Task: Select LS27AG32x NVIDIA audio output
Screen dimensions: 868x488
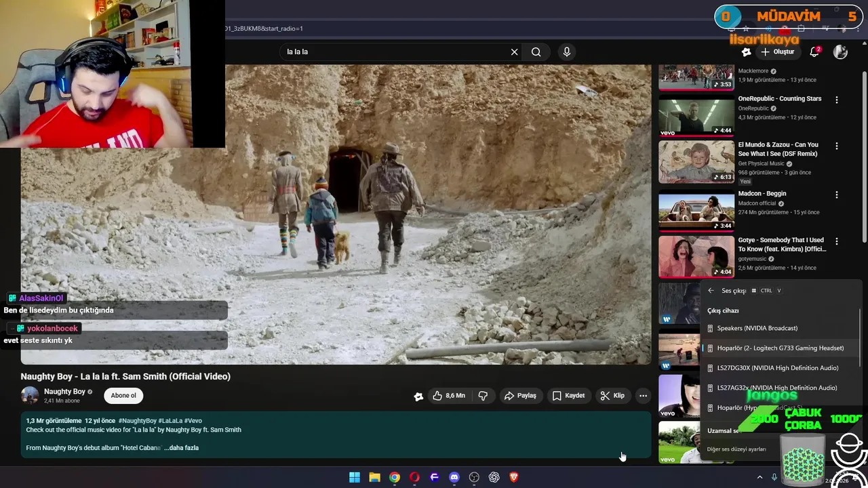Action: coord(779,388)
